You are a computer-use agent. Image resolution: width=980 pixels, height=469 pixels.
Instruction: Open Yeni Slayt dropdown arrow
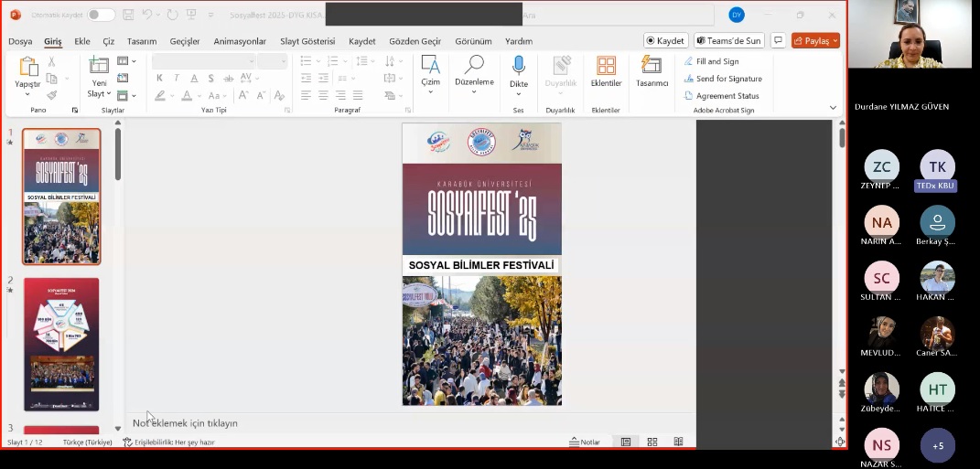[x=108, y=93]
